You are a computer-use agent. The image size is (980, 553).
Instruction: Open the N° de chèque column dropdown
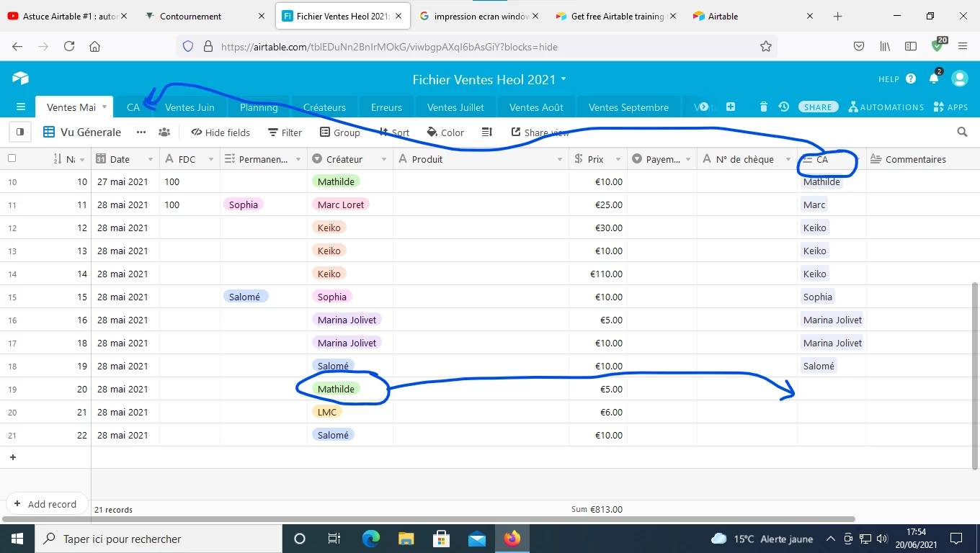point(788,159)
